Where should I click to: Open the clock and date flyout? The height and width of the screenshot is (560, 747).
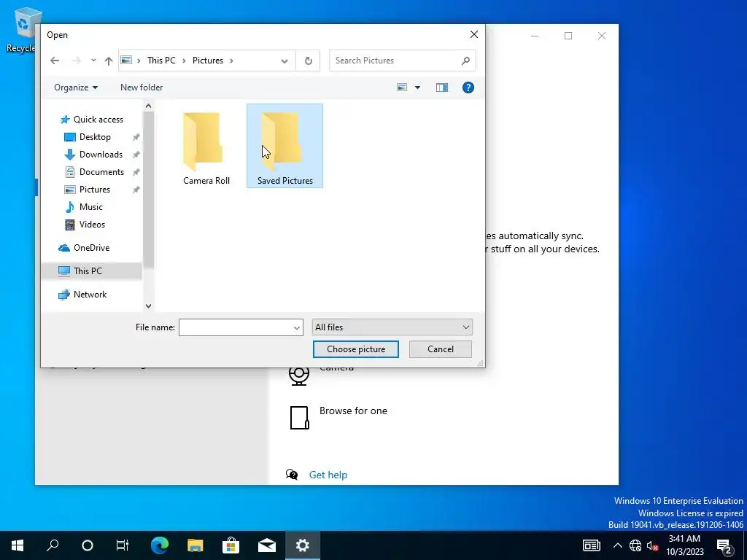[684, 545]
